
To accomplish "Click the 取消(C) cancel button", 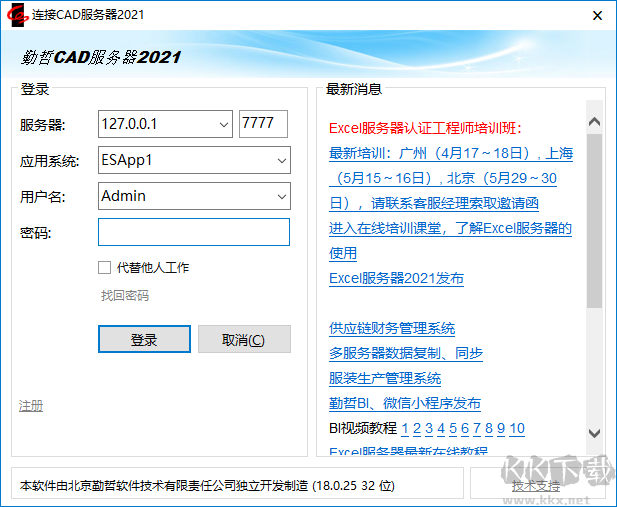I will coord(244,339).
